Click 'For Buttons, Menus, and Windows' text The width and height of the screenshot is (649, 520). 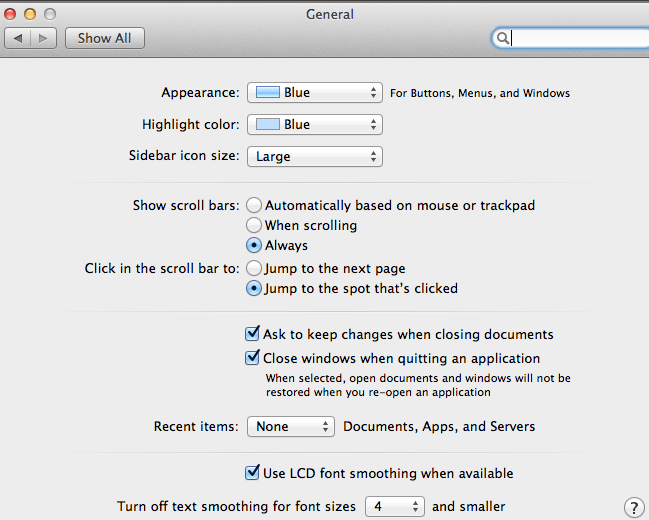[x=480, y=93]
